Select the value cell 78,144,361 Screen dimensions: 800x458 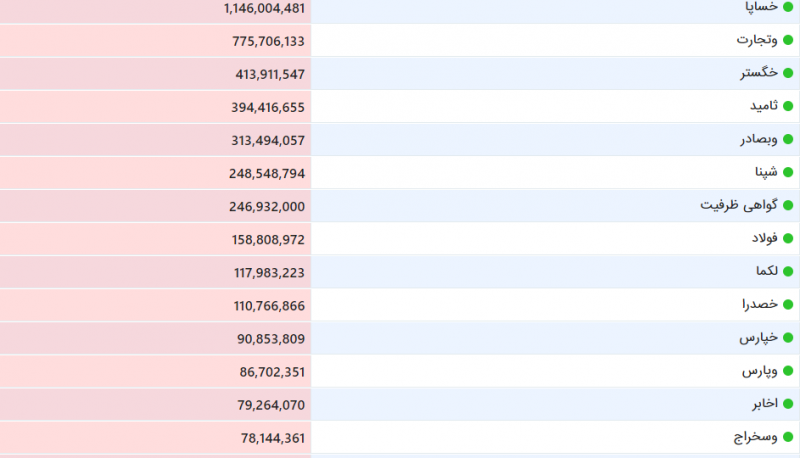coord(155,438)
